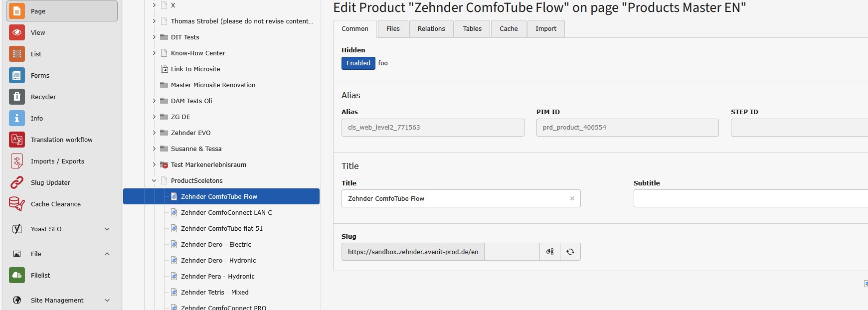Collapse the ProductSceletons tree node
Image resolution: width=868 pixels, height=310 pixels.
point(154,180)
